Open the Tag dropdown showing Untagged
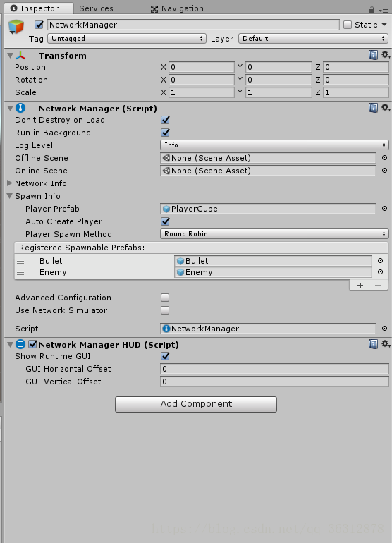The image size is (392, 543). coord(127,39)
